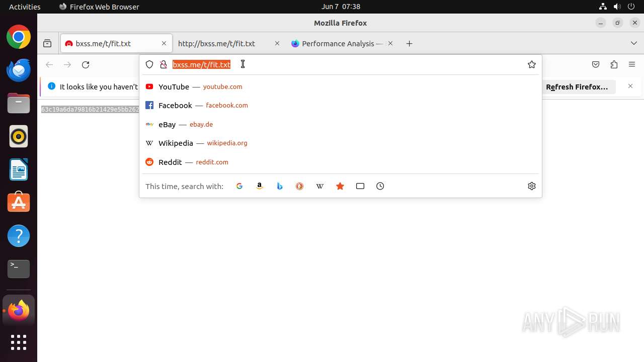Click the insecure connection padlock icon

(164, 64)
